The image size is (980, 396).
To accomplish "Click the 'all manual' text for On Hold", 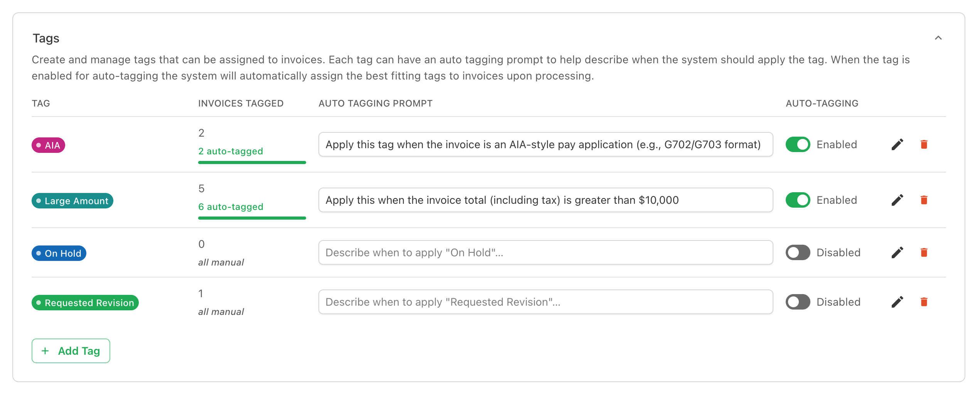I will pos(221,262).
